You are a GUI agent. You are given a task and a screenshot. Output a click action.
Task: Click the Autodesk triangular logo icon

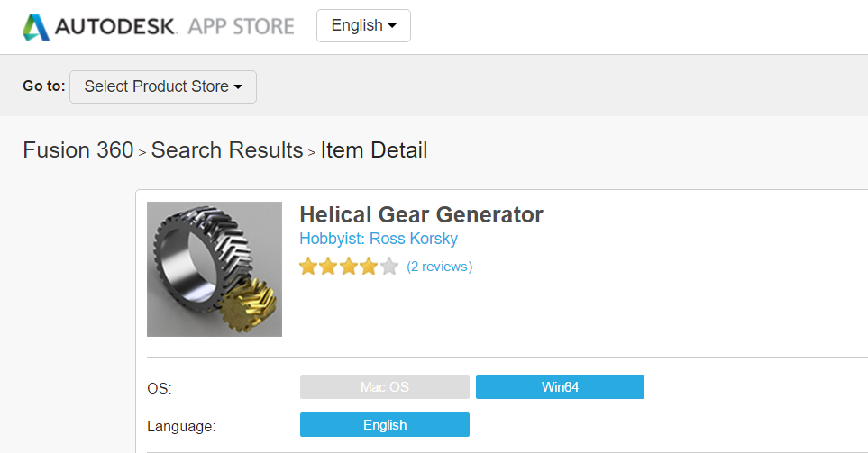pyautogui.click(x=37, y=27)
